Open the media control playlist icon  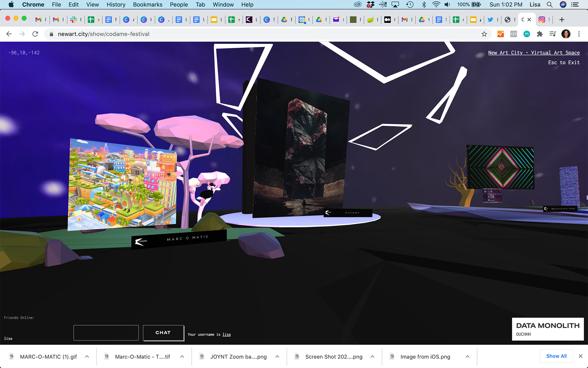tap(553, 34)
